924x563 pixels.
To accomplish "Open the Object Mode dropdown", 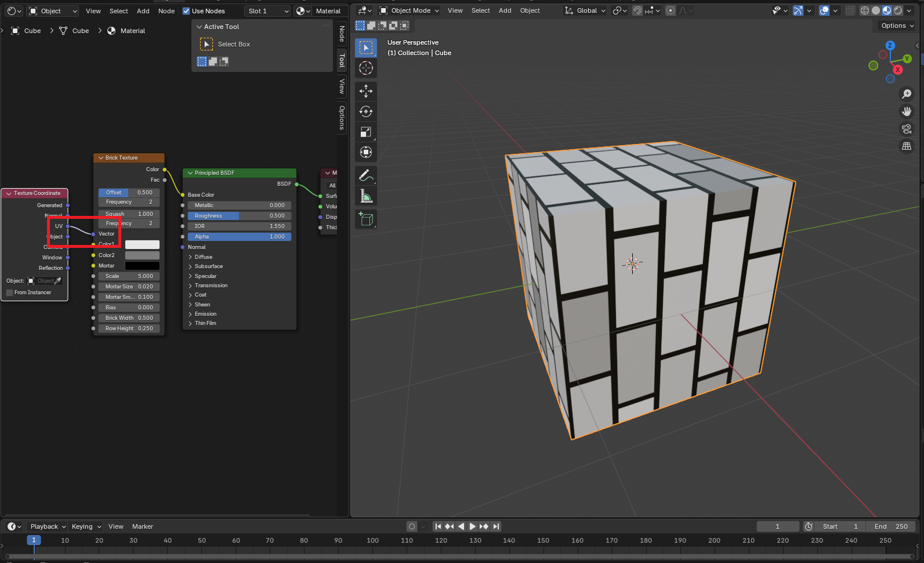I will pos(409,10).
